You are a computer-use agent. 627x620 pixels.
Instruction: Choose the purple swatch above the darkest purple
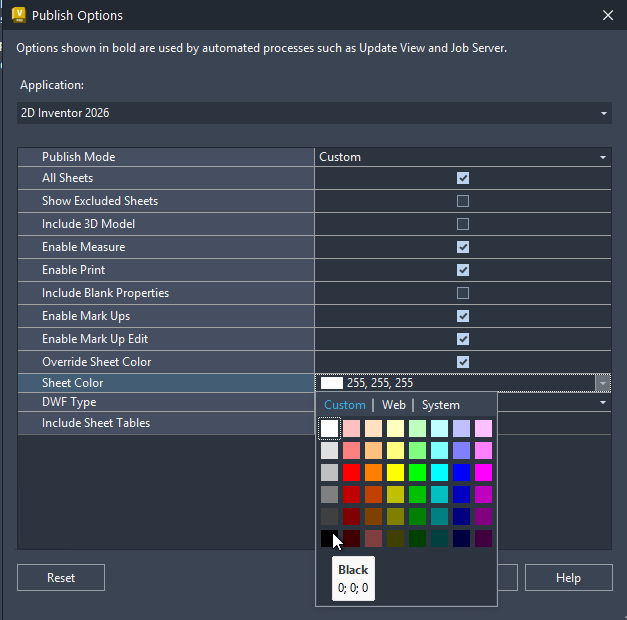pos(483,516)
